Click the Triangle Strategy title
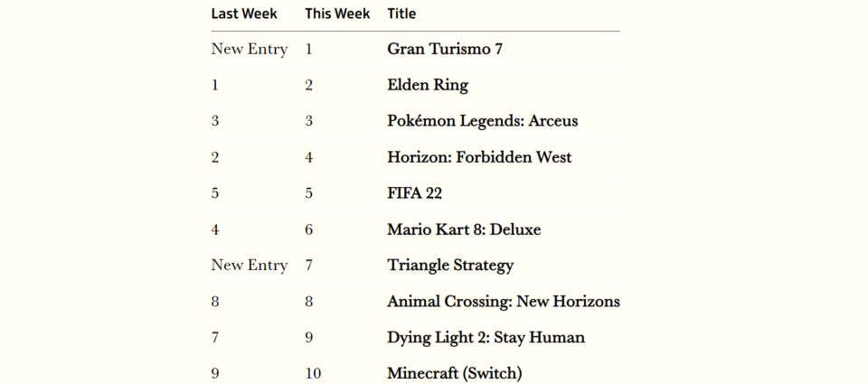868x384 pixels. [x=450, y=266]
